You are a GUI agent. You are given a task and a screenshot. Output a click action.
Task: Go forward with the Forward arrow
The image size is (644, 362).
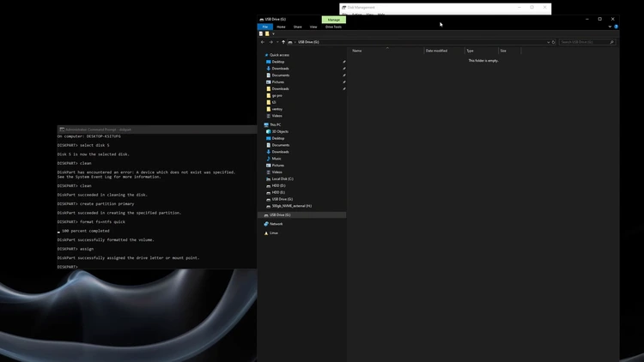point(270,42)
